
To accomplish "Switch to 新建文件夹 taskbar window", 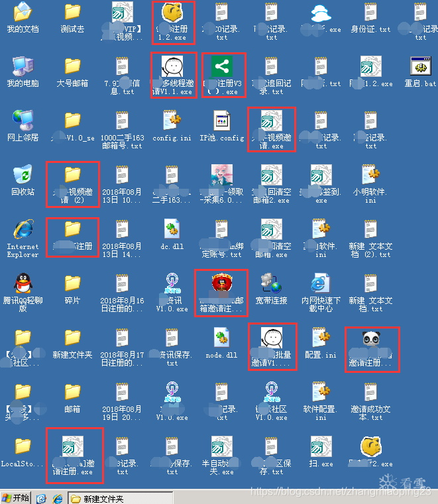I will click(121, 499).
